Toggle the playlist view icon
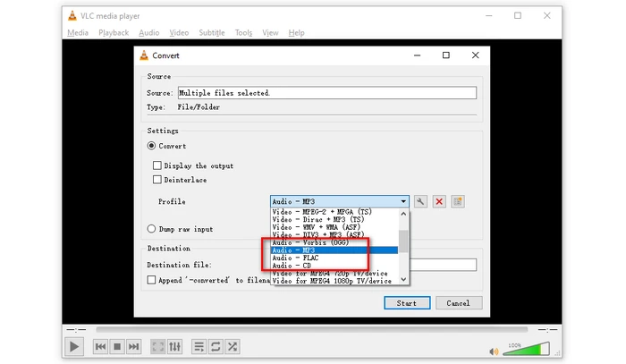The height and width of the screenshot is (364, 626). point(199,346)
